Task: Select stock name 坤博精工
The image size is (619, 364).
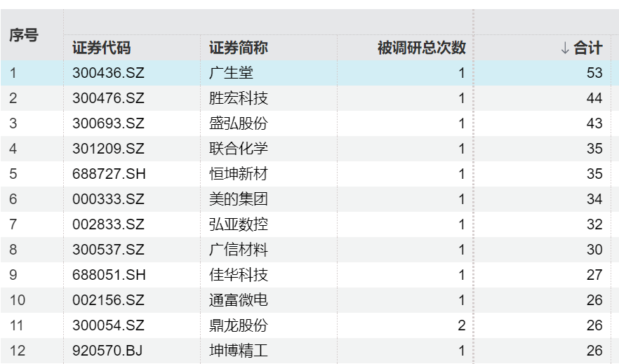Action: click(x=239, y=351)
